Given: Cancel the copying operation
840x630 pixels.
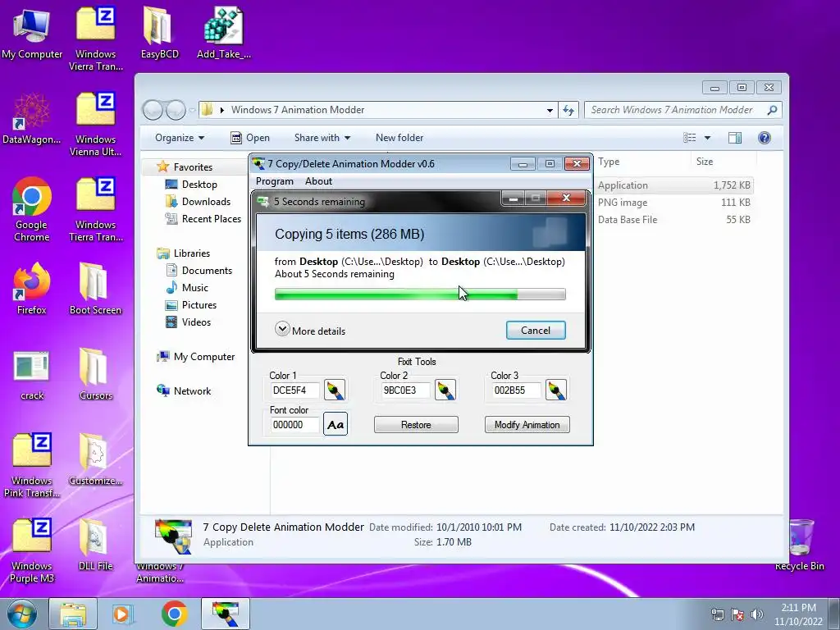Looking at the screenshot, I should 536,330.
